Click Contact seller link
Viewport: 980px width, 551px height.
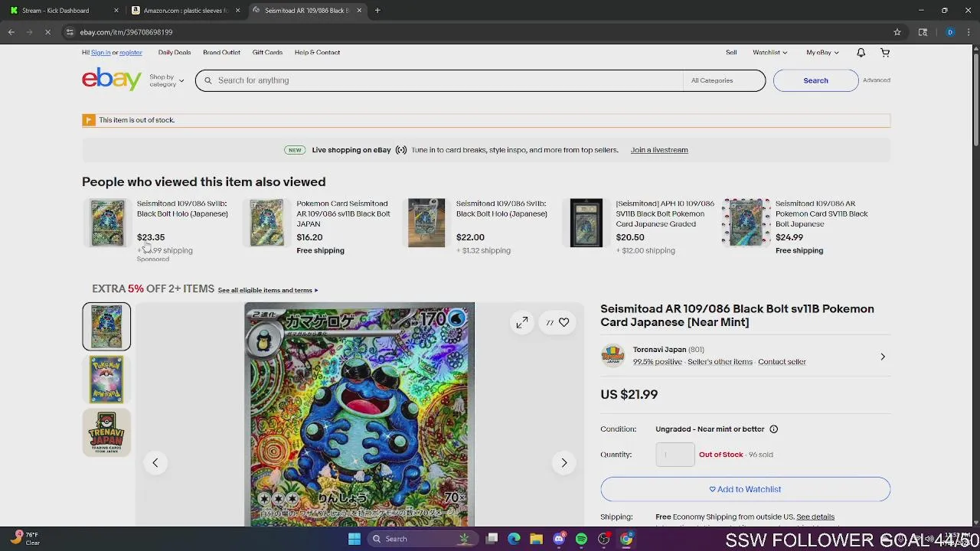coord(782,362)
